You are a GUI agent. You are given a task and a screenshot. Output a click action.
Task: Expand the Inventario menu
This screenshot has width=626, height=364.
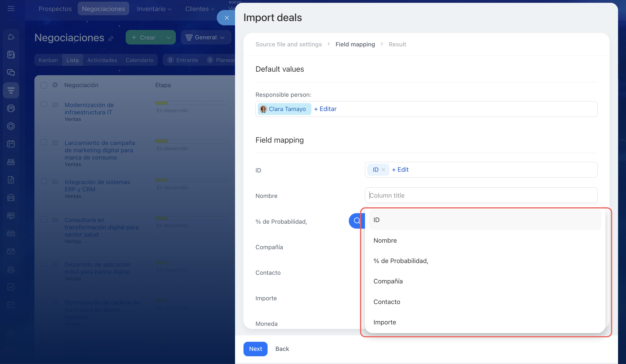tap(154, 9)
